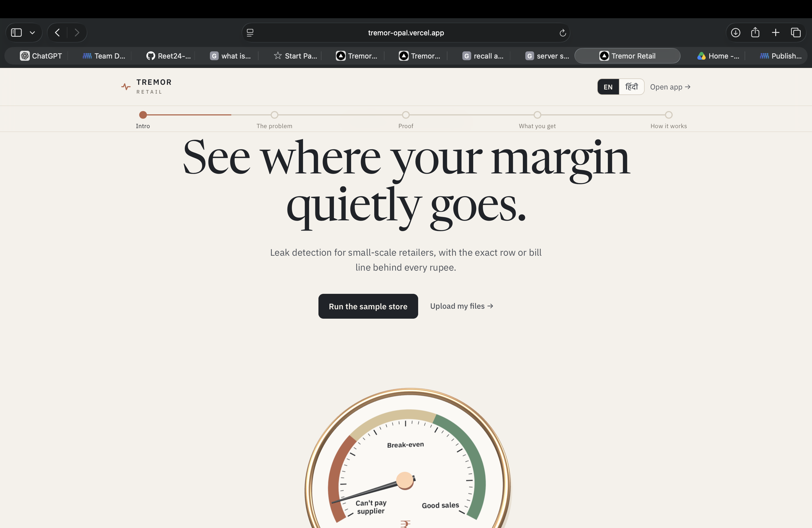Add a new tab with the plus icon

point(776,33)
